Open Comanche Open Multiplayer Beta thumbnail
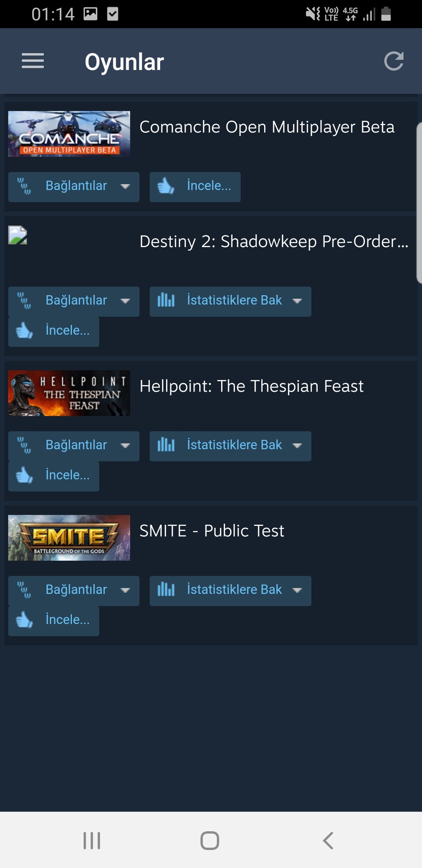This screenshot has height=868, width=422. [69, 134]
